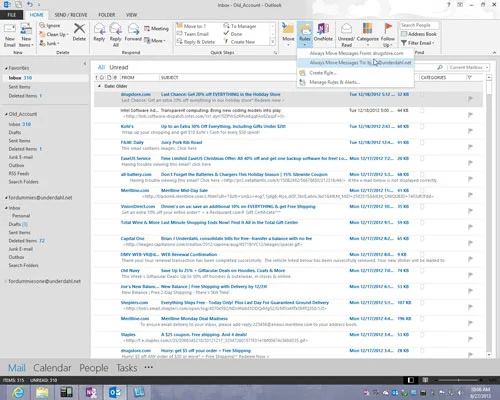Forward the selected email
The width and height of the screenshot is (500, 400).
tap(133, 29)
